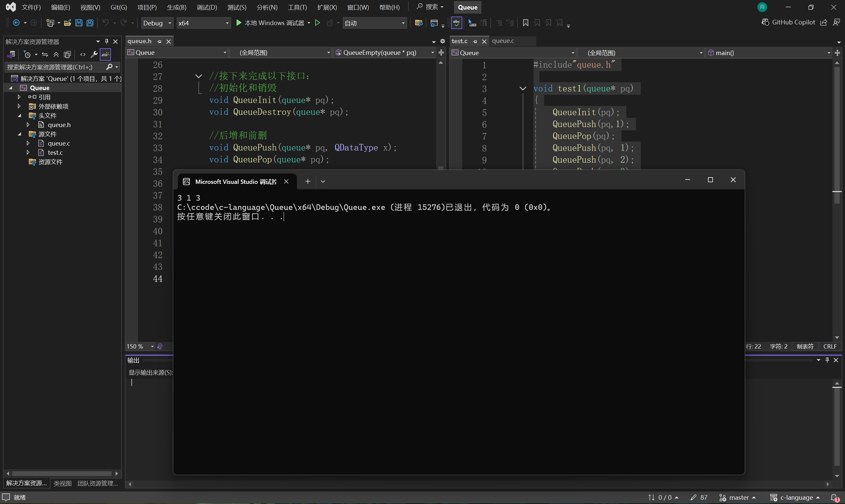The width and height of the screenshot is (845, 504).
Task: Open the x64 platform dropdown
Action: (x=203, y=23)
